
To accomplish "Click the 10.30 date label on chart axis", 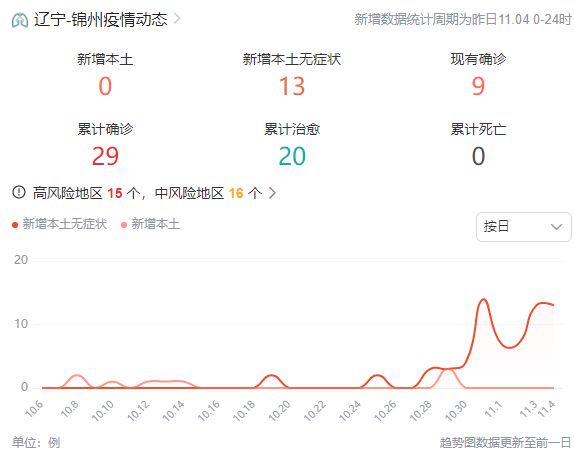I will pyautogui.click(x=455, y=410).
